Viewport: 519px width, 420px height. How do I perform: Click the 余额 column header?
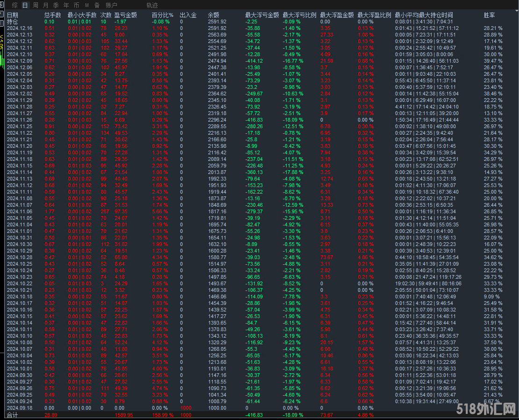point(213,15)
